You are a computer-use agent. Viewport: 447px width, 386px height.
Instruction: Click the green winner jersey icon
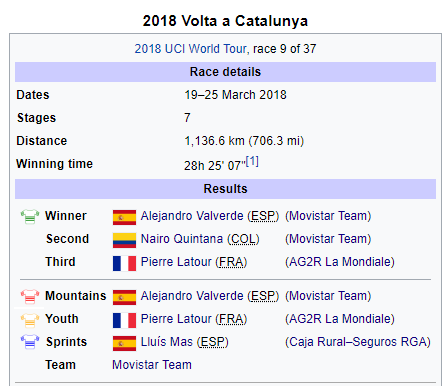[x=30, y=217]
